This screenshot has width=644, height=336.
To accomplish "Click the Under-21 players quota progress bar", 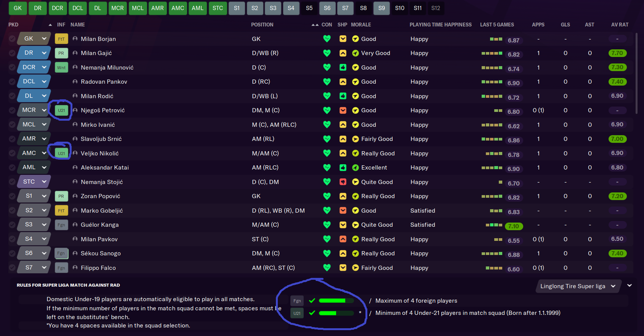I will click(x=336, y=313).
